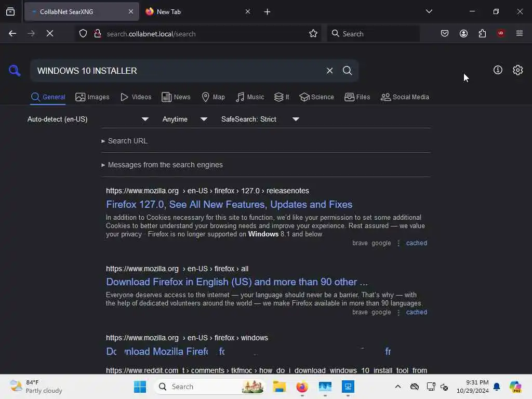Switch to the New Tab tab
532x399 pixels.
pos(197,12)
